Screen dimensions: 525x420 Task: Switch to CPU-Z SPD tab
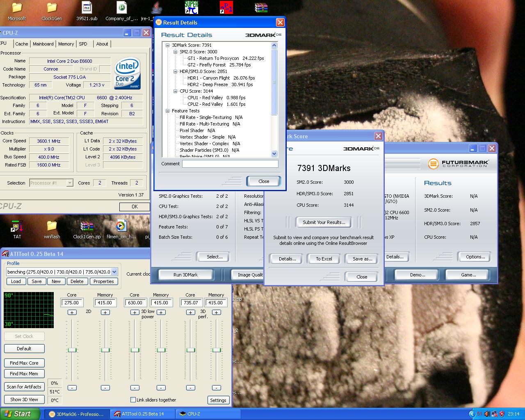[x=83, y=44]
